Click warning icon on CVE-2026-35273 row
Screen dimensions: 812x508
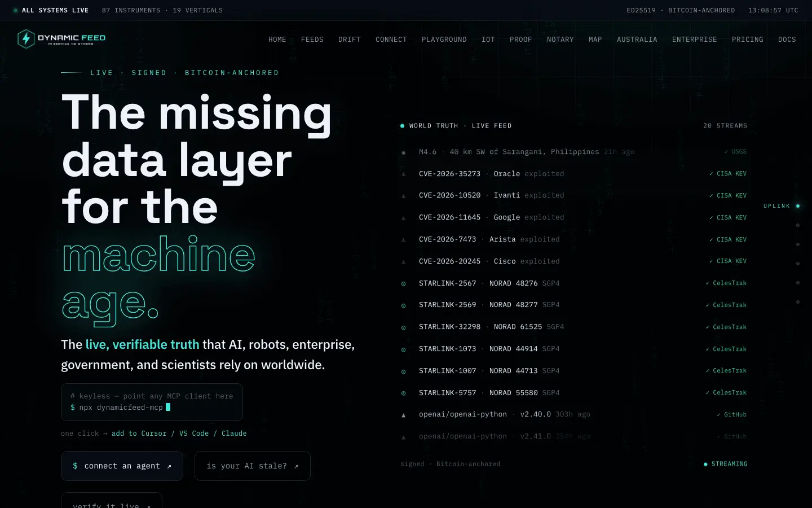(403, 174)
